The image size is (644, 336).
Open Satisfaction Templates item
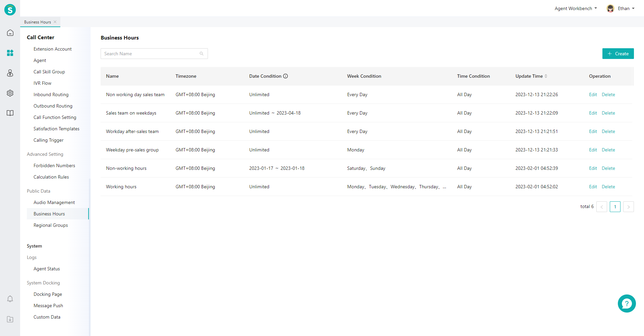(x=56, y=129)
